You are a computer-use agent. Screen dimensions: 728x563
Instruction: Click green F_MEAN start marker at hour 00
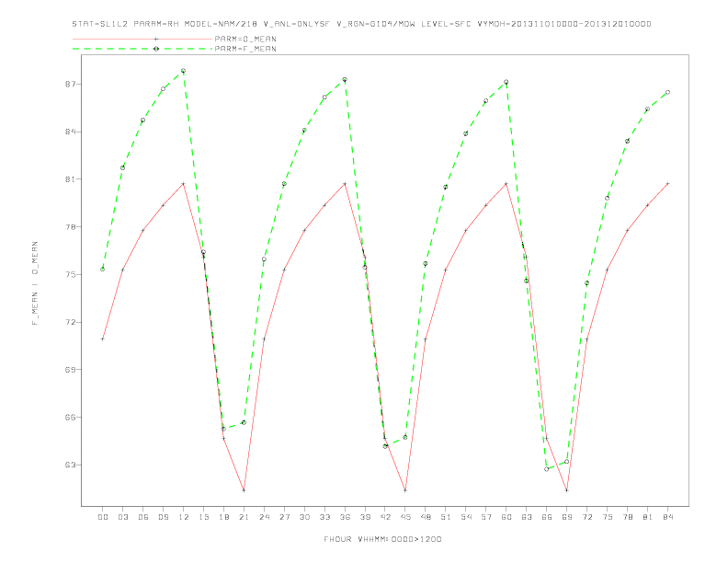tap(103, 270)
